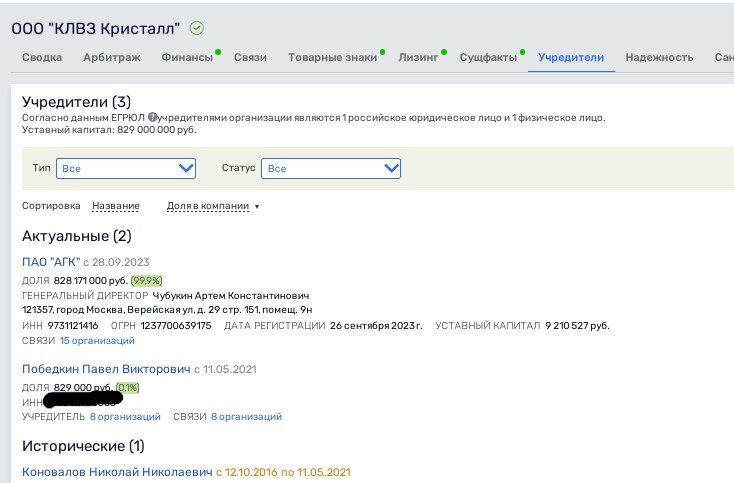Click the capital value 9 210 527 руб.
The image size is (734, 483).
coord(577,325)
